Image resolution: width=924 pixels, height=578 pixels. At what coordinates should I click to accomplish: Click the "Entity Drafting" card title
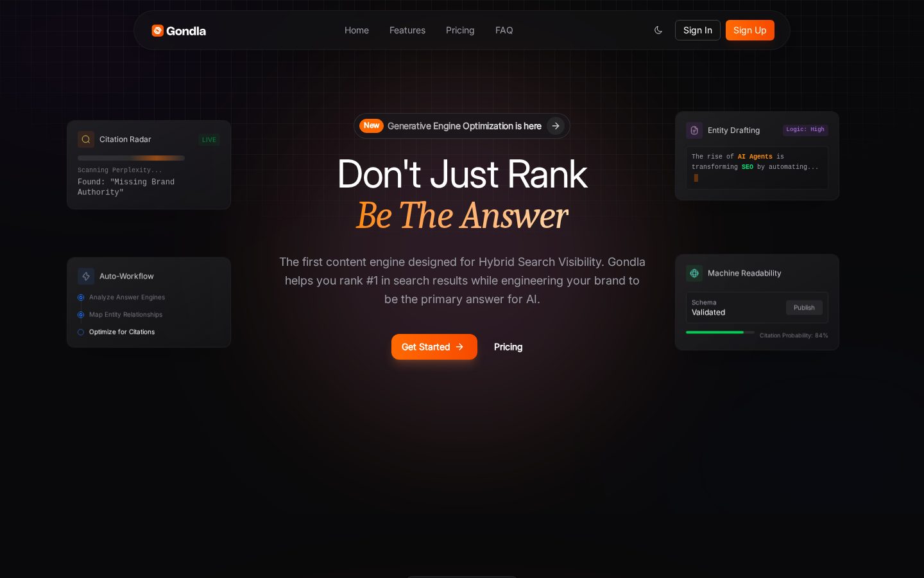tap(733, 130)
